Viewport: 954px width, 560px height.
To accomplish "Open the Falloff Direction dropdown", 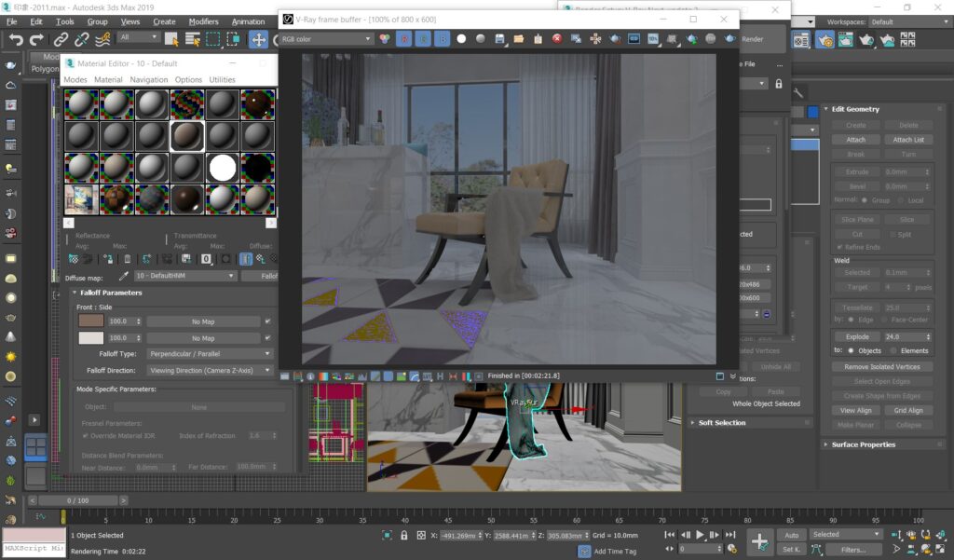I will pyautogui.click(x=210, y=370).
